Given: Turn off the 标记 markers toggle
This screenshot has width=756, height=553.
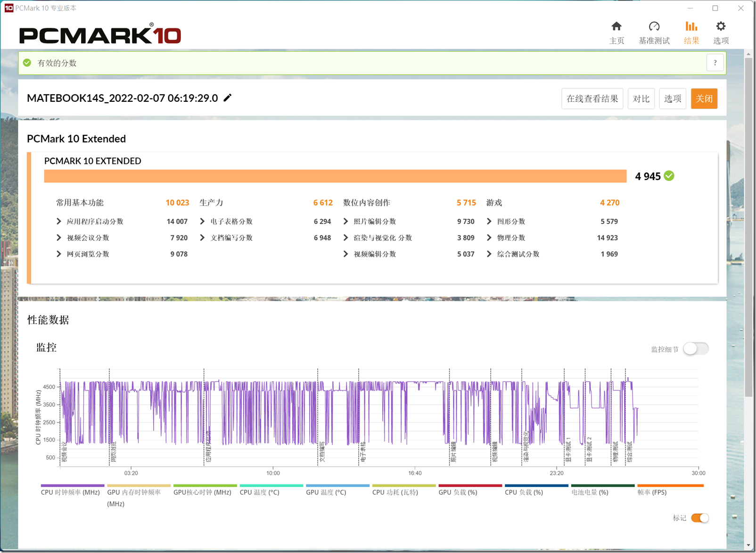Looking at the screenshot, I should pyautogui.click(x=699, y=518).
